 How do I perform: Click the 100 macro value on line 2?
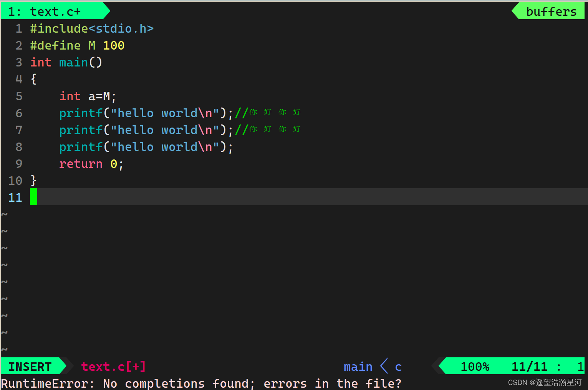[114, 45]
